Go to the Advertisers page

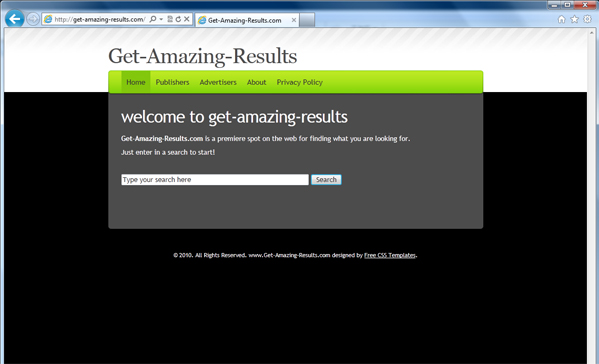[x=218, y=82]
